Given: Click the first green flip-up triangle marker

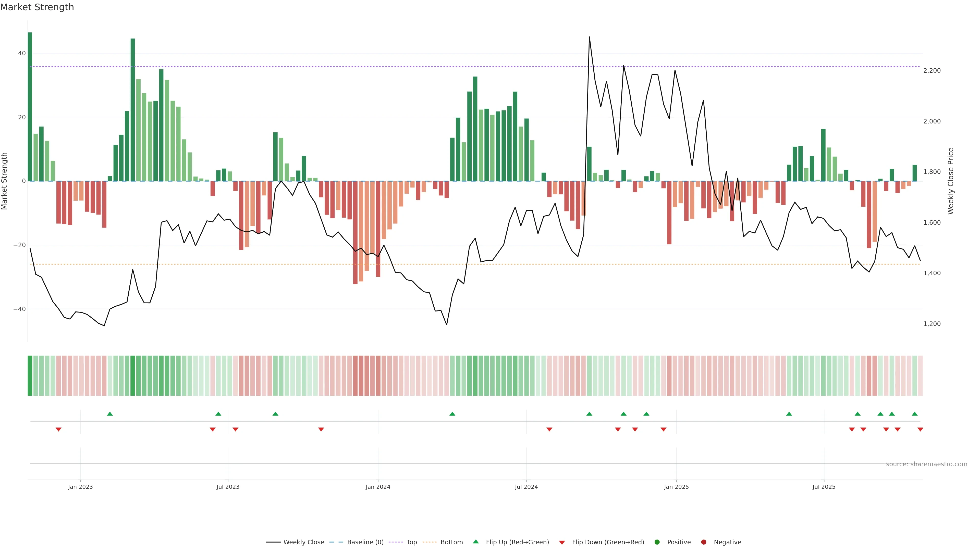Looking at the screenshot, I should click(x=110, y=414).
